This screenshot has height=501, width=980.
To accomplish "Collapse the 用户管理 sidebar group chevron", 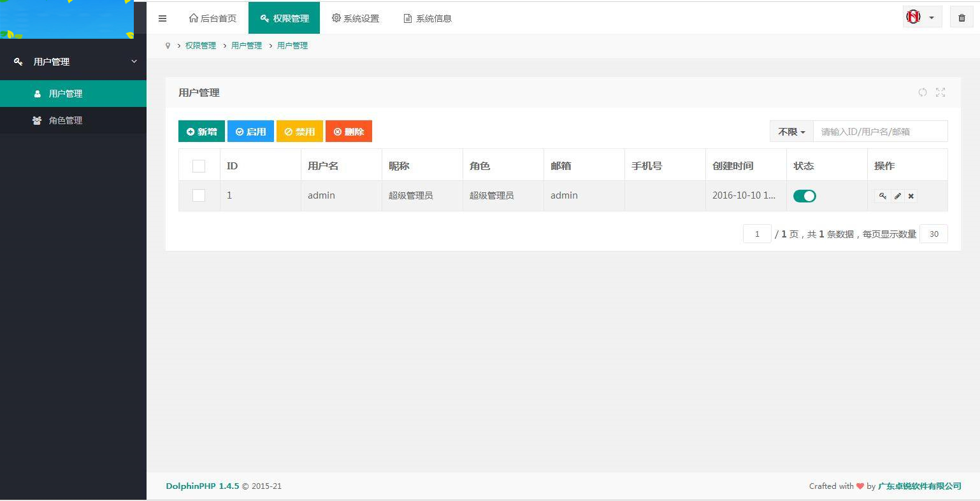I will [x=133, y=61].
